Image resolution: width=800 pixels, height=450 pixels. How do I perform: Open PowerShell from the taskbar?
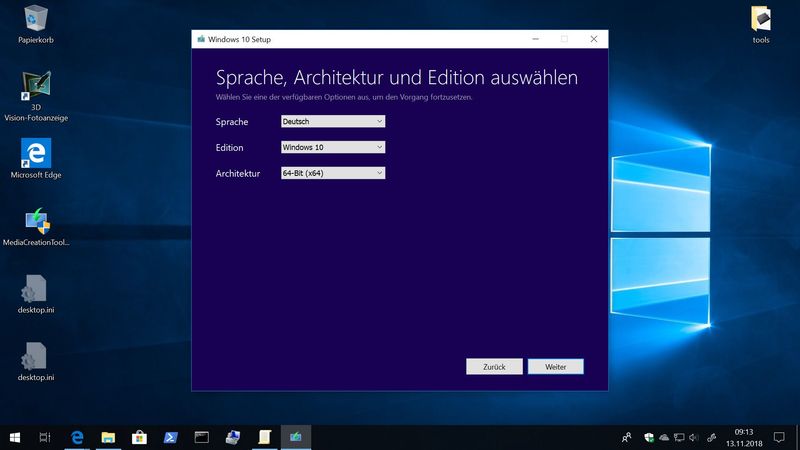[170, 437]
